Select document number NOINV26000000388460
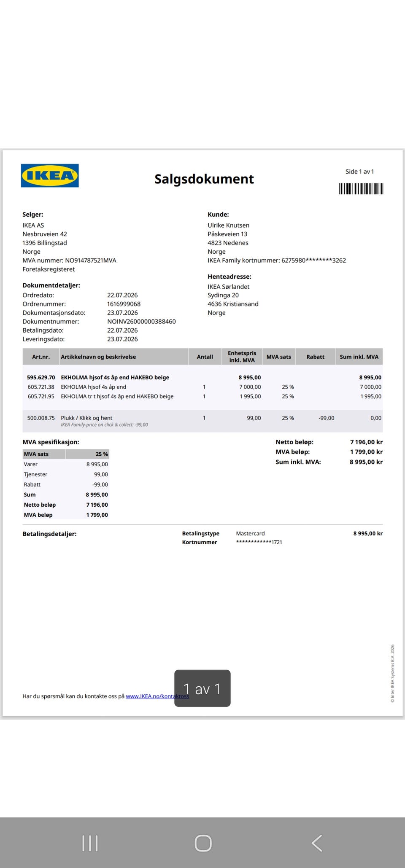The width and height of the screenshot is (405, 868). [141, 322]
